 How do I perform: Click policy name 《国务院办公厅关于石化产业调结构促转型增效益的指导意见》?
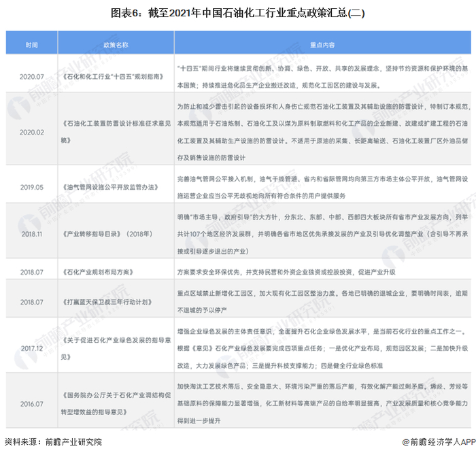[x=116, y=403]
